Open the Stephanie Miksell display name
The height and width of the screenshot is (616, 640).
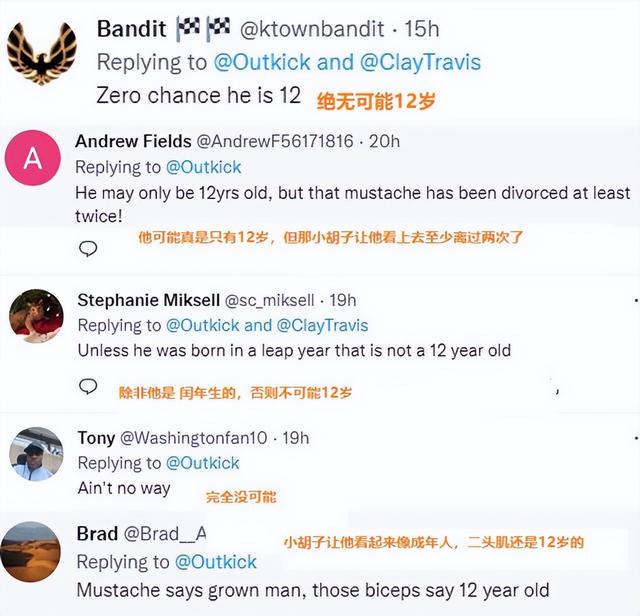(x=148, y=300)
